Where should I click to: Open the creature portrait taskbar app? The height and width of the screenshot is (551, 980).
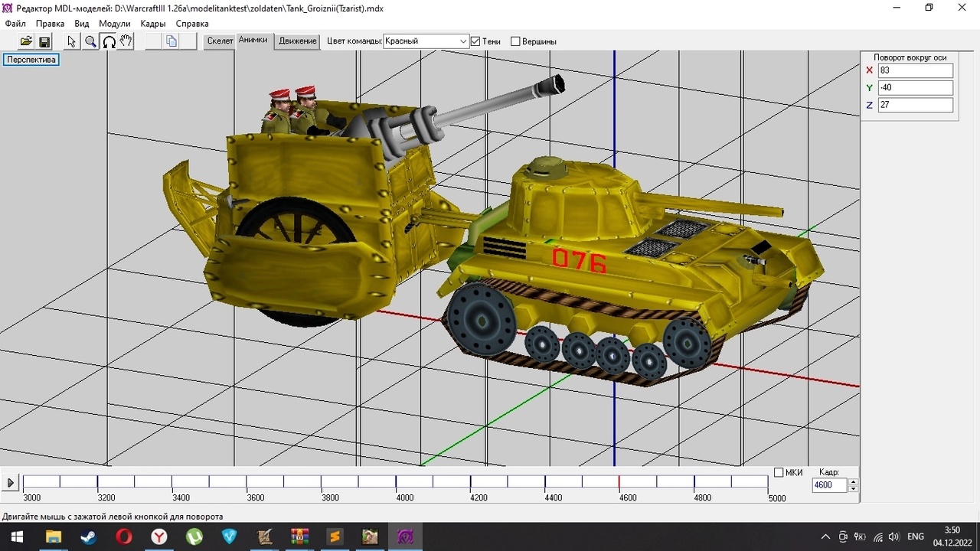[370, 536]
